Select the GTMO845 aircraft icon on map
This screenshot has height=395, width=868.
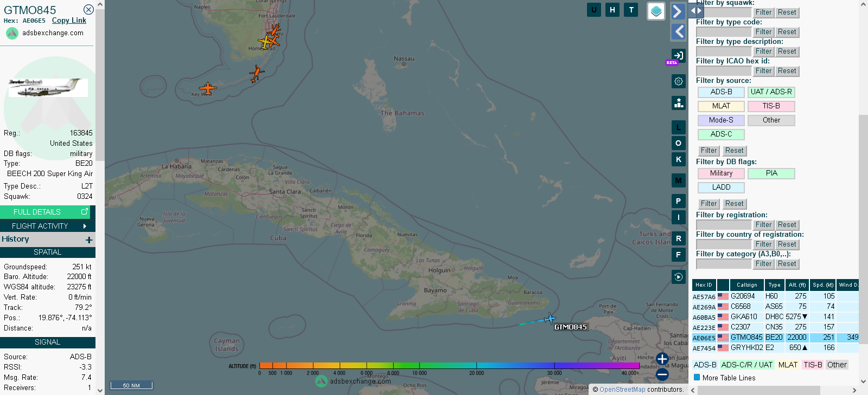tap(550, 319)
